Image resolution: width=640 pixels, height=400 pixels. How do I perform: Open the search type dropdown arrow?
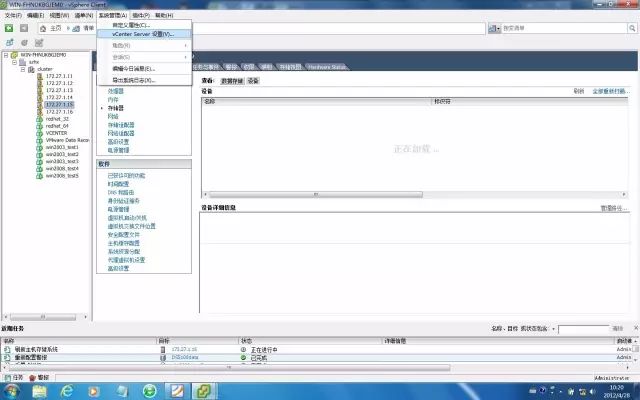point(498,29)
